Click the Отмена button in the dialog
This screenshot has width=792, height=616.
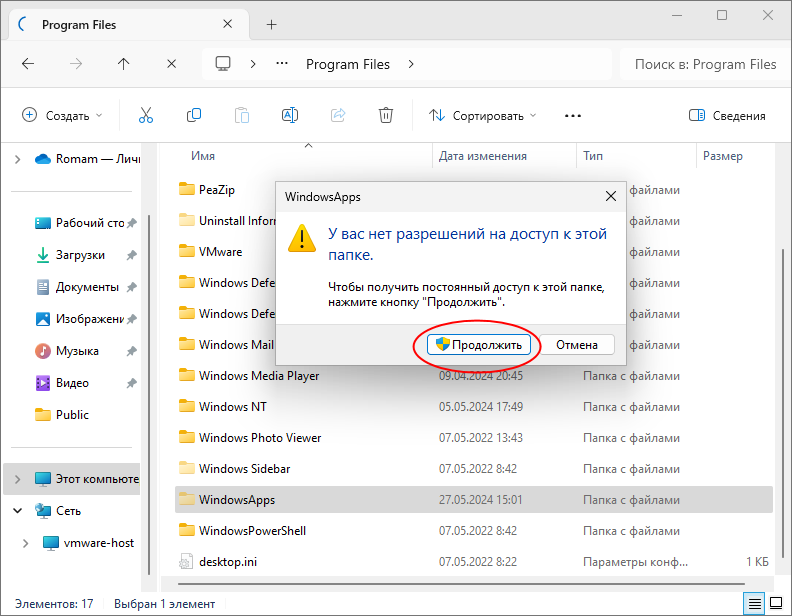(x=577, y=345)
